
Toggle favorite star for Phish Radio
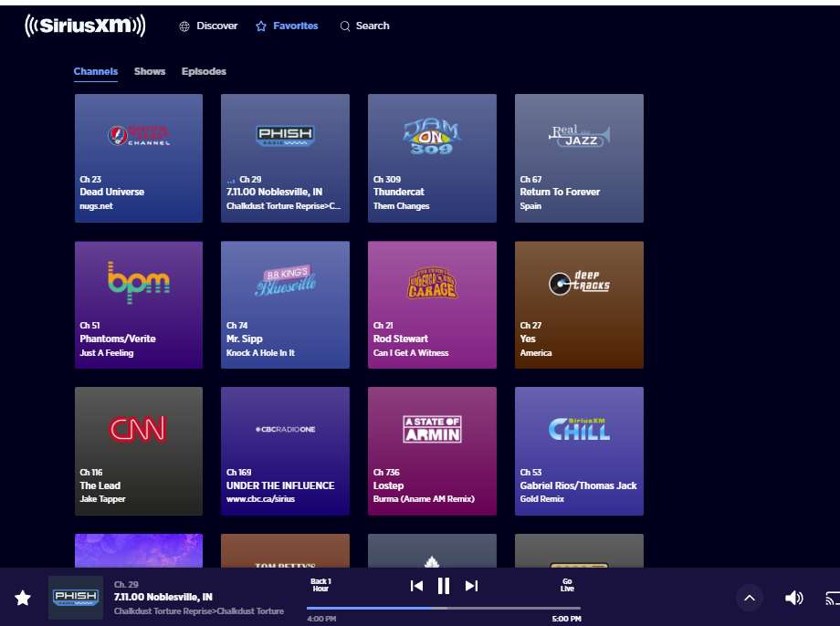(23, 598)
